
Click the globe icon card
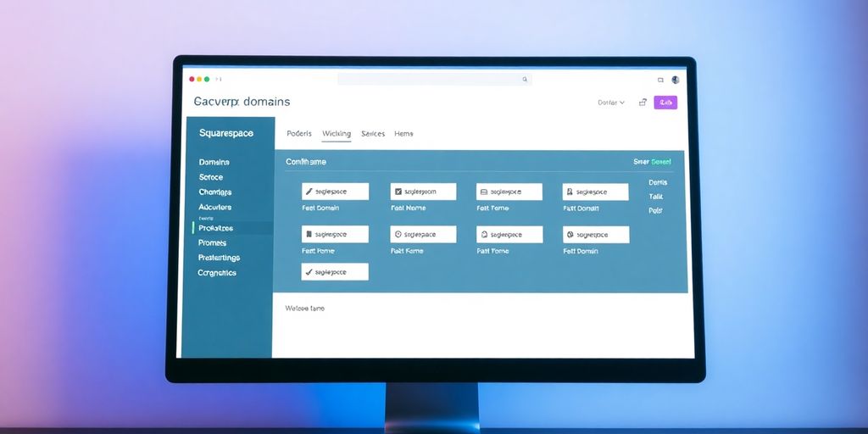click(x=596, y=234)
